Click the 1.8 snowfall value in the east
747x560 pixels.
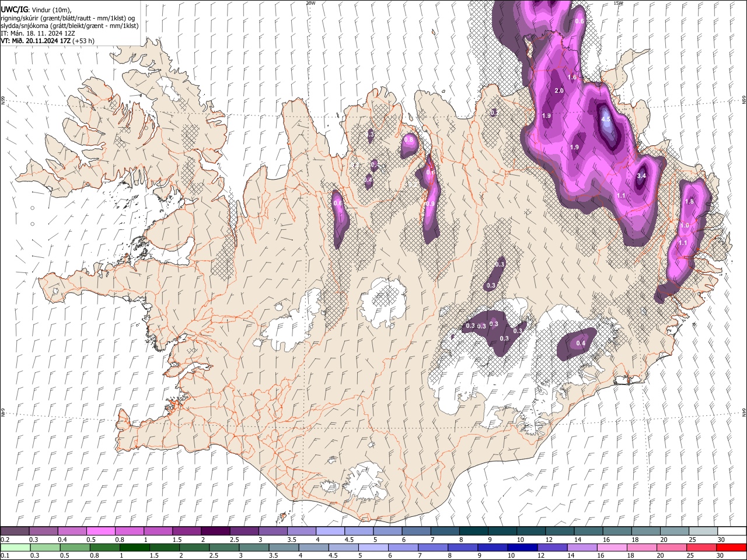pyautogui.click(x=689, y=201)
